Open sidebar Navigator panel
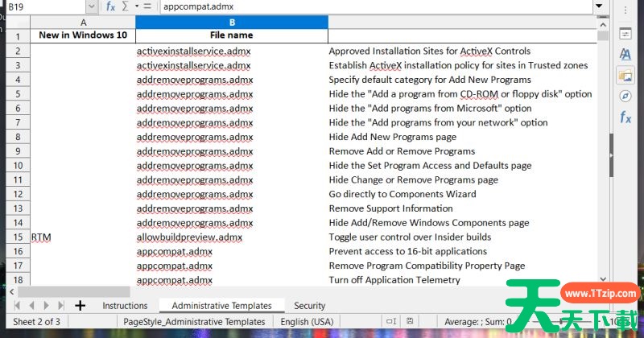The width and height of the screenshot is (644, 338). point(625,96)
